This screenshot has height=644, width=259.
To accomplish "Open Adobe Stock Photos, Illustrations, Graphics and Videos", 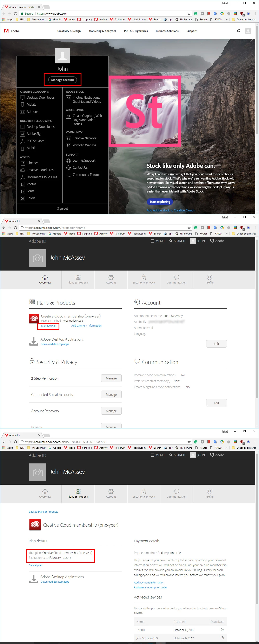I will (x=83, y=99).
